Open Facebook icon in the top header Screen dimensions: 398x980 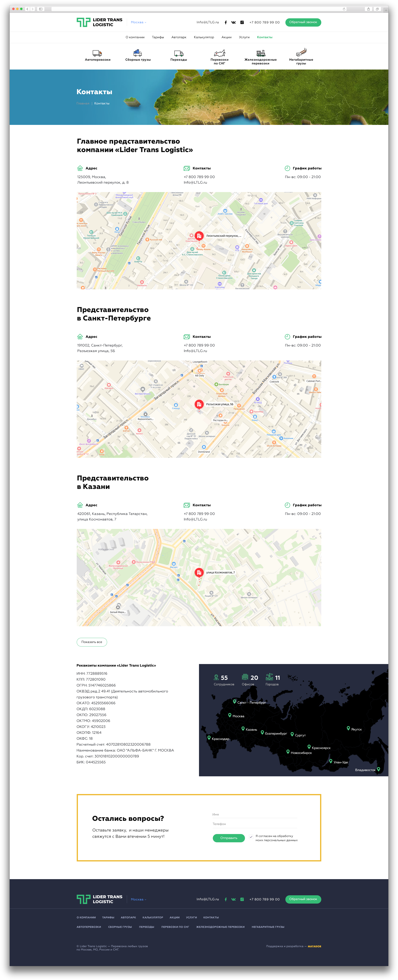[x=225, y=22]
